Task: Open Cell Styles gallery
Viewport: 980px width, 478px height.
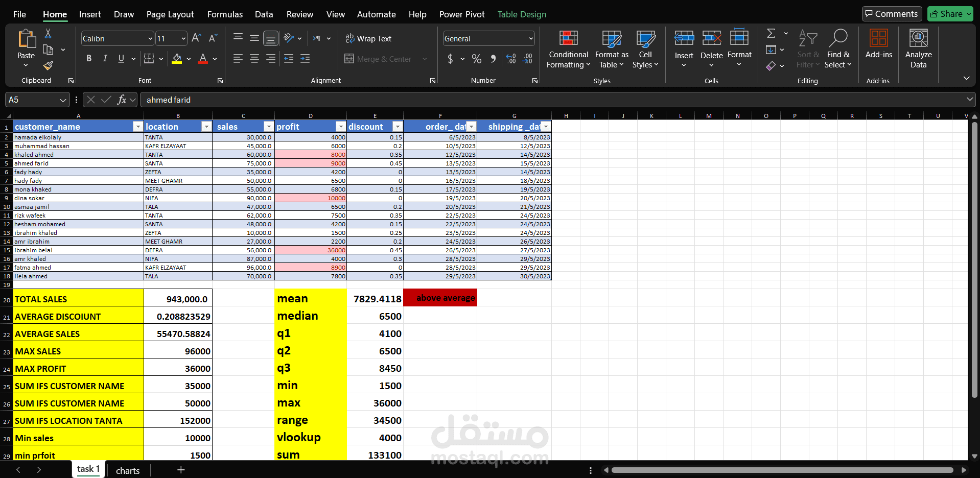Action: 645,50
